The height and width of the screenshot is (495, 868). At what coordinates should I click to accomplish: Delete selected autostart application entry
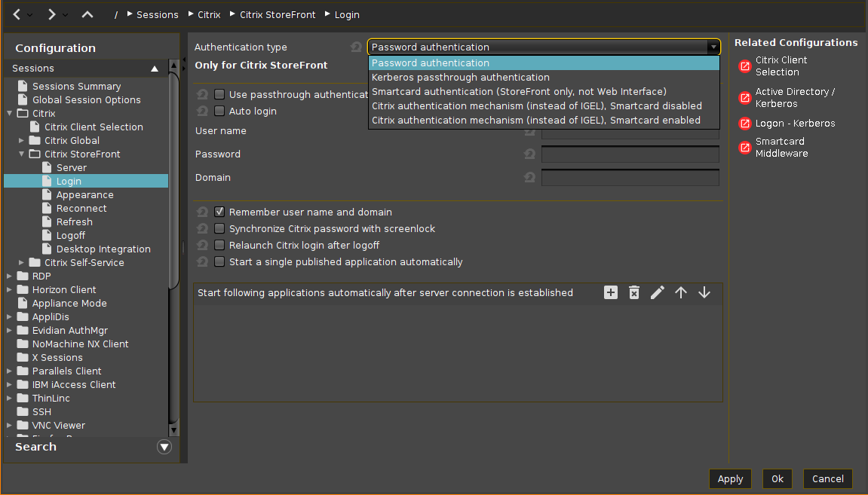click(x=633, y=292)
